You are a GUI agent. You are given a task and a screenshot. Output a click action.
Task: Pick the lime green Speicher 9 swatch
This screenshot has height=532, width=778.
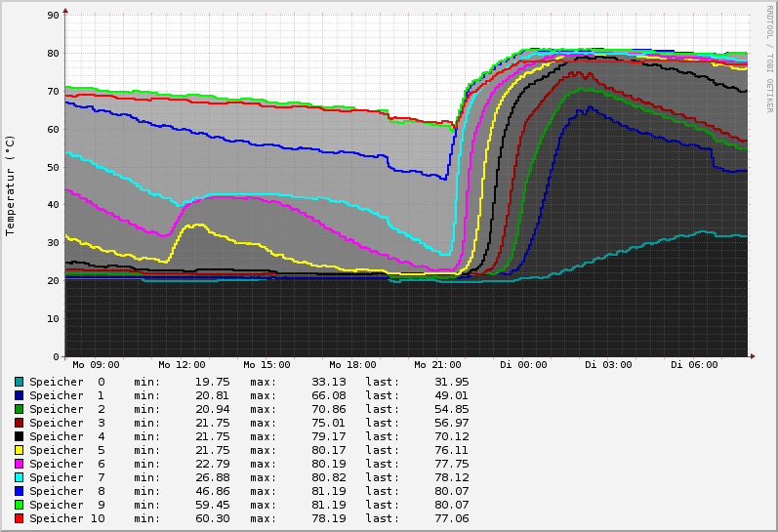(x=19, y=505)
